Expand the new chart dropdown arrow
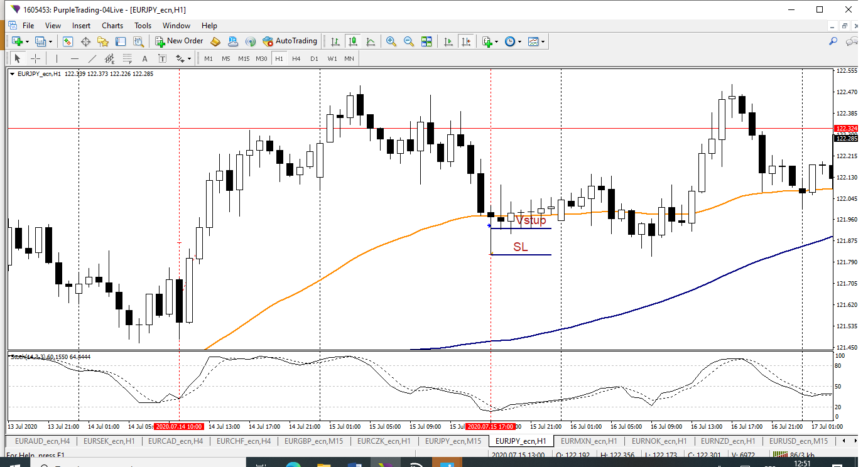The image size is (868, 467). coord(27,41)
